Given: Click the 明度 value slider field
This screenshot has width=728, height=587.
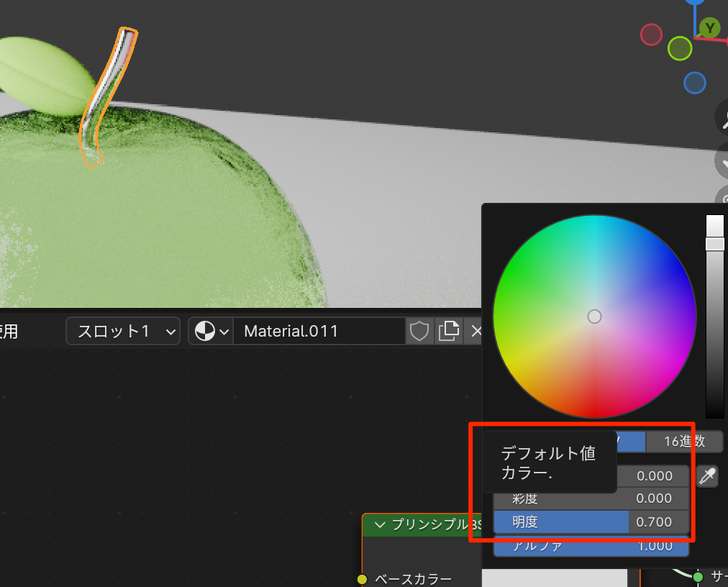Looking at the screenshot, I should coord(591,522).
